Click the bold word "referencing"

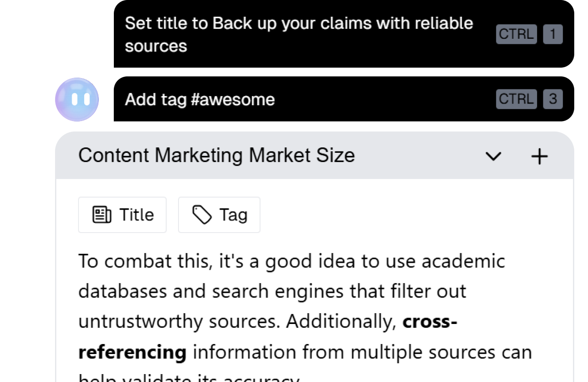132,352
